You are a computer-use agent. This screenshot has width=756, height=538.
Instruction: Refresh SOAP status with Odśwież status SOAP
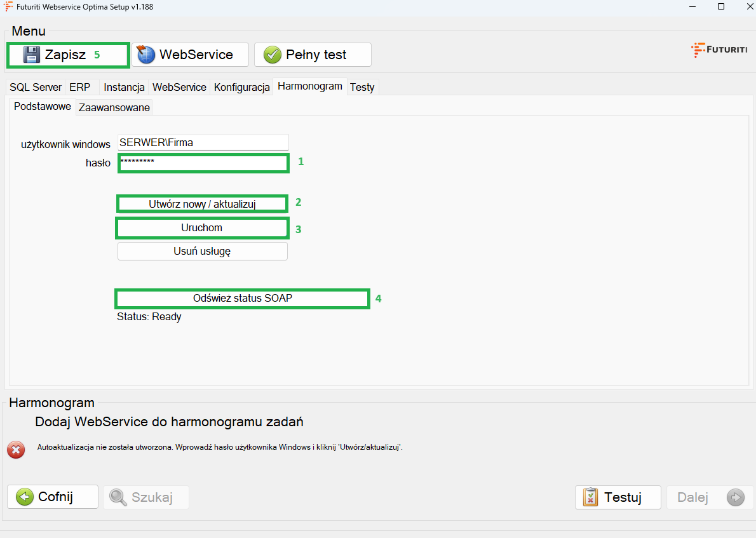click(x=242, y=299)
